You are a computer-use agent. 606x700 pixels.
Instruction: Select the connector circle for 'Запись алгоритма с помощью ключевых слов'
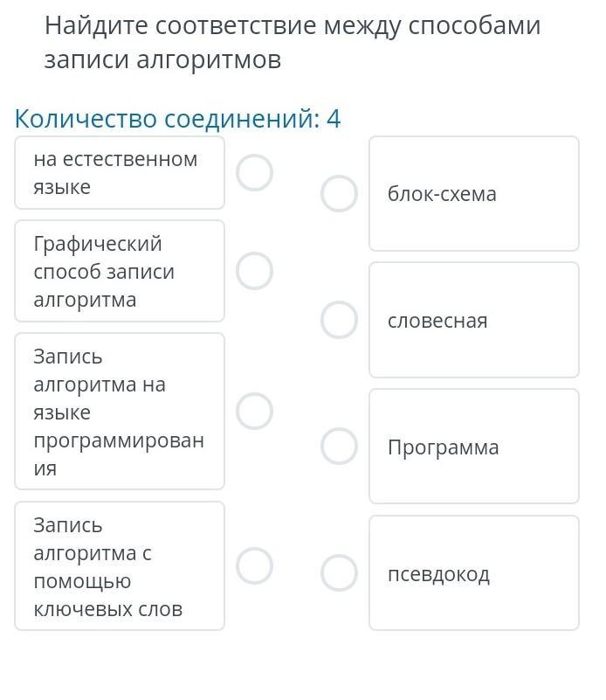[254, 565]
